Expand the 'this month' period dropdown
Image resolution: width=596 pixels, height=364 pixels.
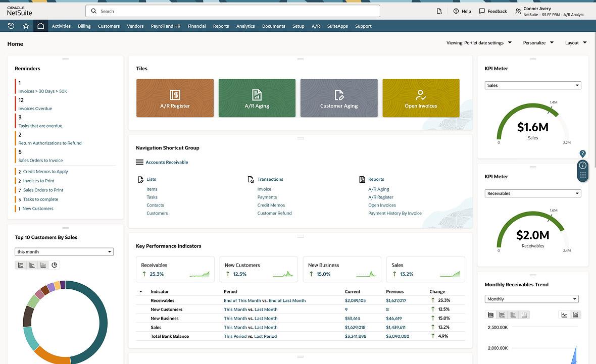pos(64,251)
